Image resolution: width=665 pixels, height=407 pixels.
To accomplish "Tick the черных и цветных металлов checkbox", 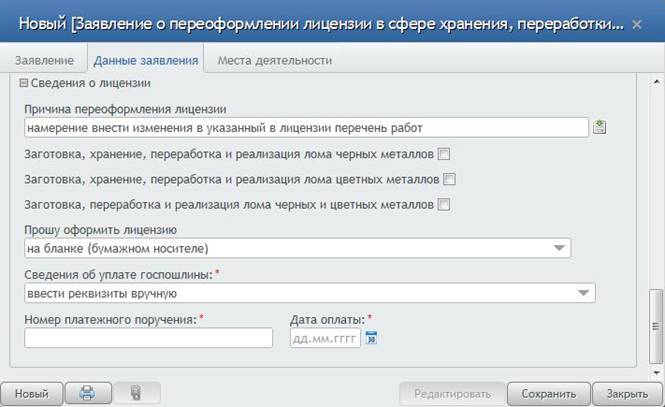I will [444, 205].
